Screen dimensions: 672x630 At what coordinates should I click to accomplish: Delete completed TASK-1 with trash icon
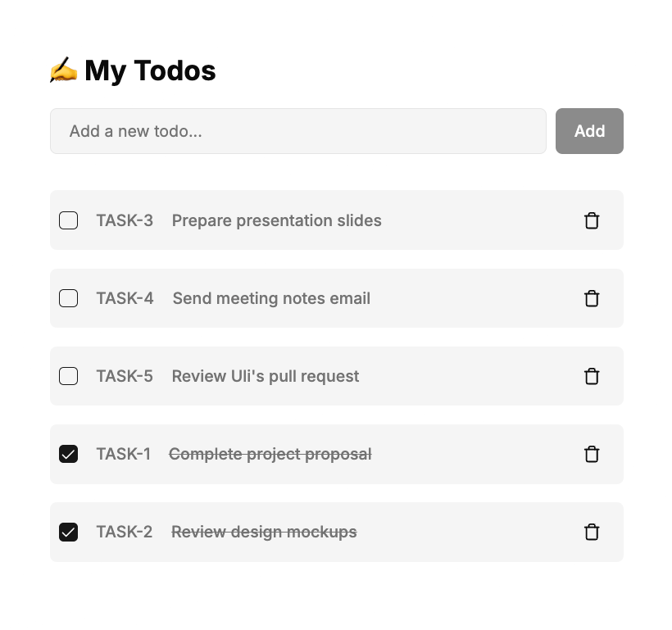(592, 455)
